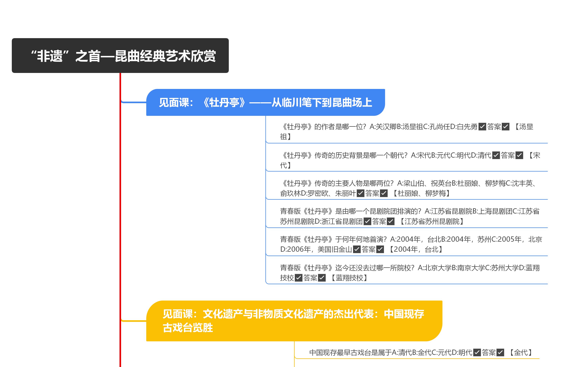Select the yellow topic 见面课：文化遗产与非物质文化遗产的杰出代表

pos(294,321)
